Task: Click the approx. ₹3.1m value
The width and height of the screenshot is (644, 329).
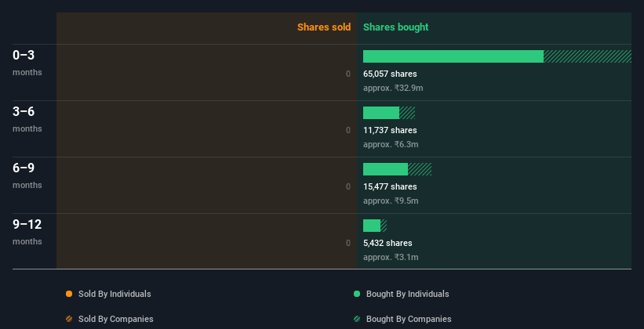Action: point(391,257)
